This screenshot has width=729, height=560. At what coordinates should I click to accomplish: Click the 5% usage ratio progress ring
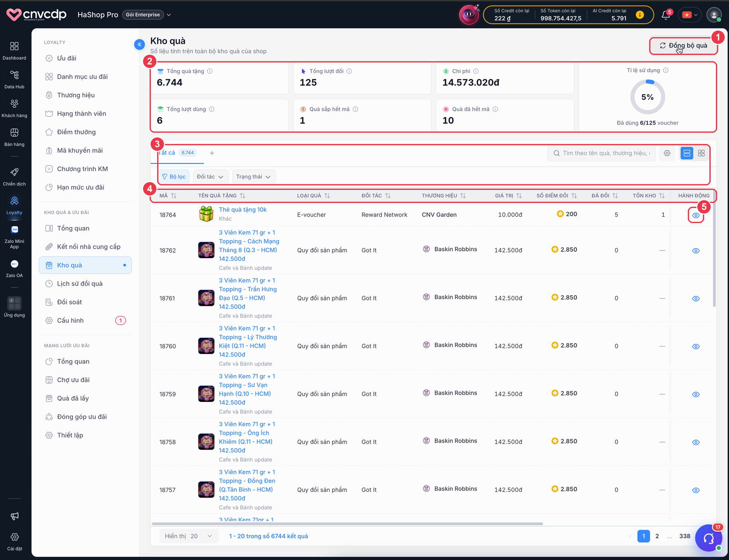(x=647, y=97)
